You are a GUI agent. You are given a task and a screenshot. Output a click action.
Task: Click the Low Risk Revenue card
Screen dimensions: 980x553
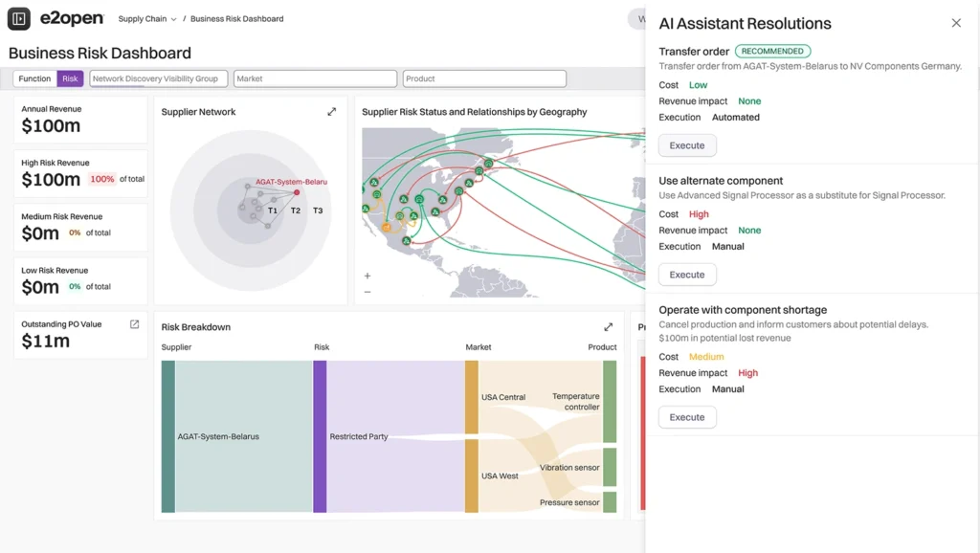(80, 281)
